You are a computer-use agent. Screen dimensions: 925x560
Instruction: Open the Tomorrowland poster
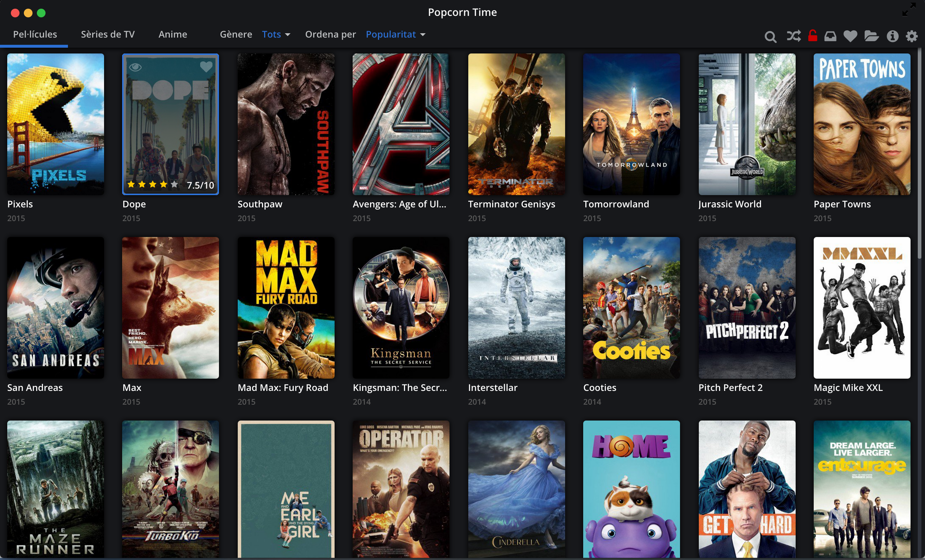pyautogui.click(x=632, y=124)
